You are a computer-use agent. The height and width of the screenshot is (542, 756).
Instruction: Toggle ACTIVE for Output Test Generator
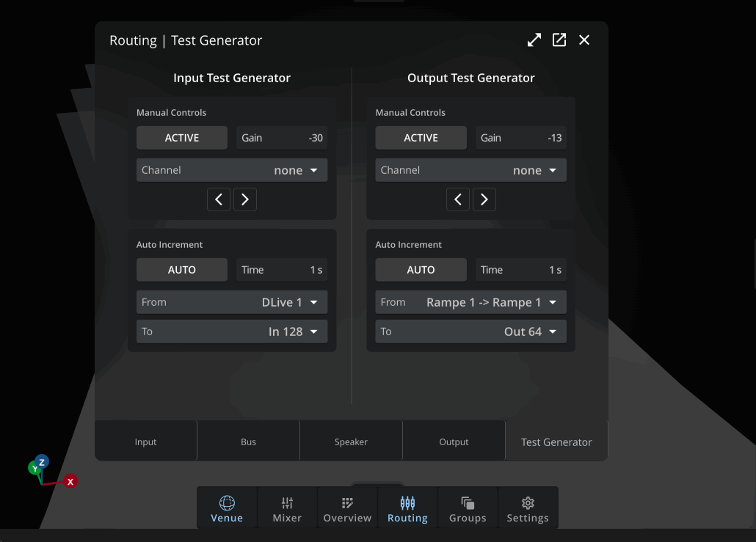coord(421,138)
